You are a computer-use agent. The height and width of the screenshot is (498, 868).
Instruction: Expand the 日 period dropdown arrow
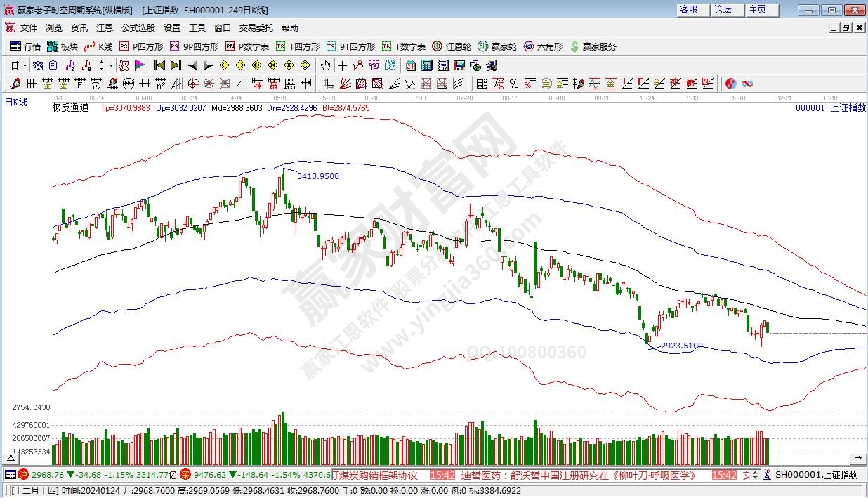coord(25,65)
